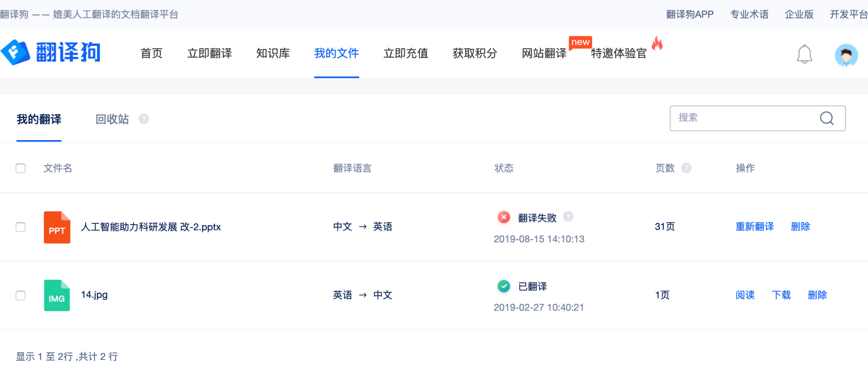This screenshot has width=868, height=383.
Task: Toggle the select-all checkbox in header
Action: point(21,168)
